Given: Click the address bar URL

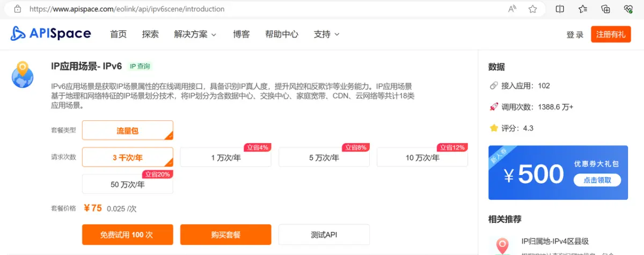Looking at the screenshot, I should (127, 9).
